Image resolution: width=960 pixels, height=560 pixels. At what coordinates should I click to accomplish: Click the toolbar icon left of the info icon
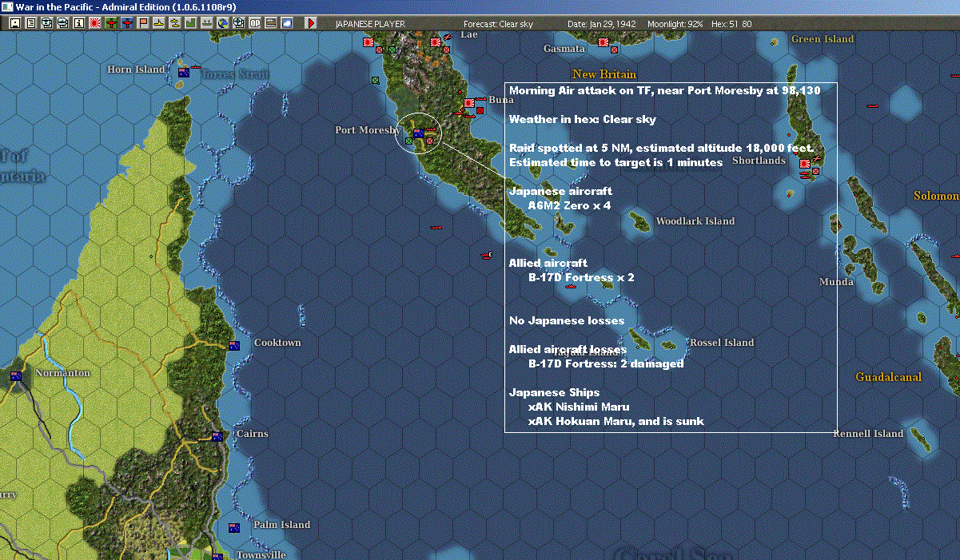click(x=62, y=23)
